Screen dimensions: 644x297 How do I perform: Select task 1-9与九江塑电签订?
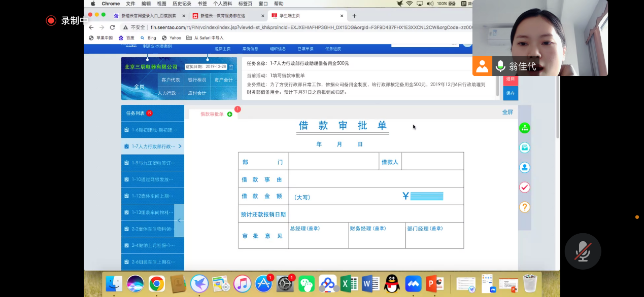153,163
